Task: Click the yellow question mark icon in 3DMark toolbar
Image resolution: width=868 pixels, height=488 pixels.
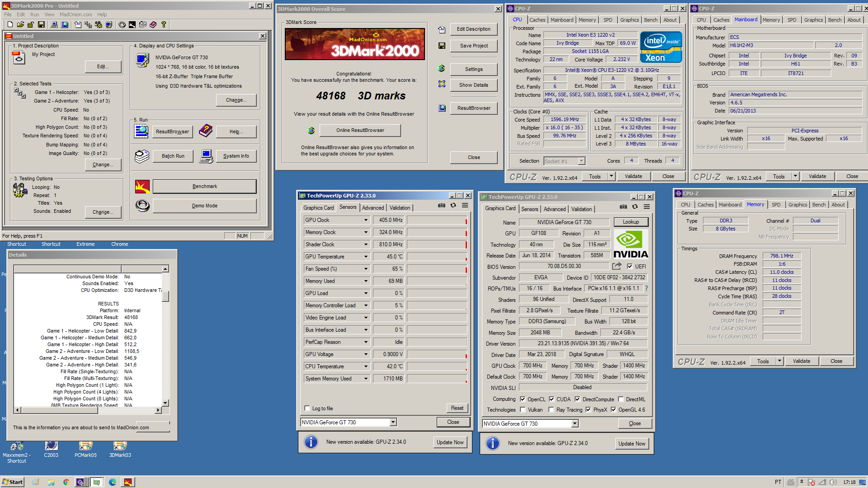Action: click(x=164, y=25)
